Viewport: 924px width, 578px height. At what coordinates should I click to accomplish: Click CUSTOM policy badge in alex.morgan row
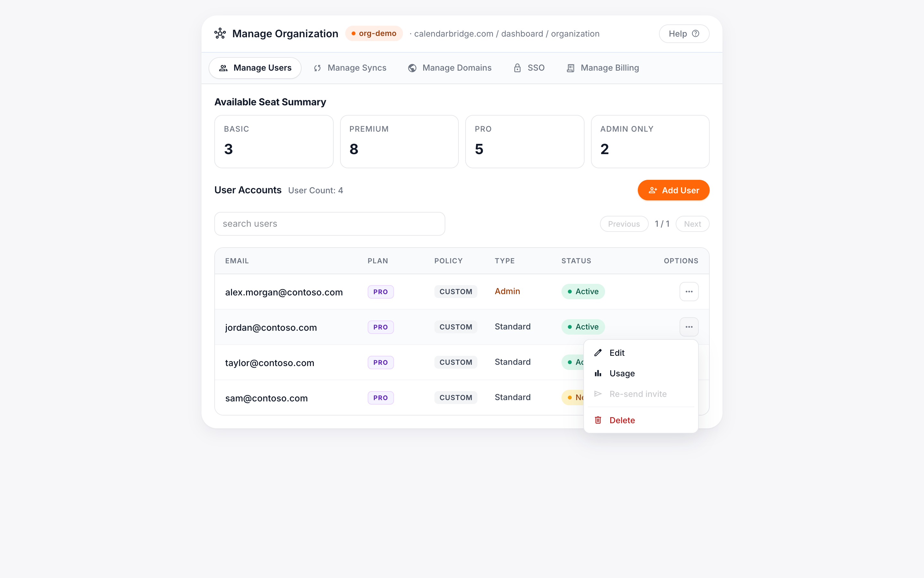(x=456, y=292)
